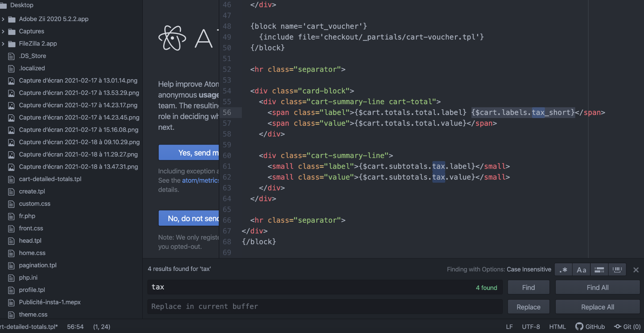This screenshot has height=333, width=644.
Task: Toggle the Use Regex find option
Action: (x=563, y=270)
